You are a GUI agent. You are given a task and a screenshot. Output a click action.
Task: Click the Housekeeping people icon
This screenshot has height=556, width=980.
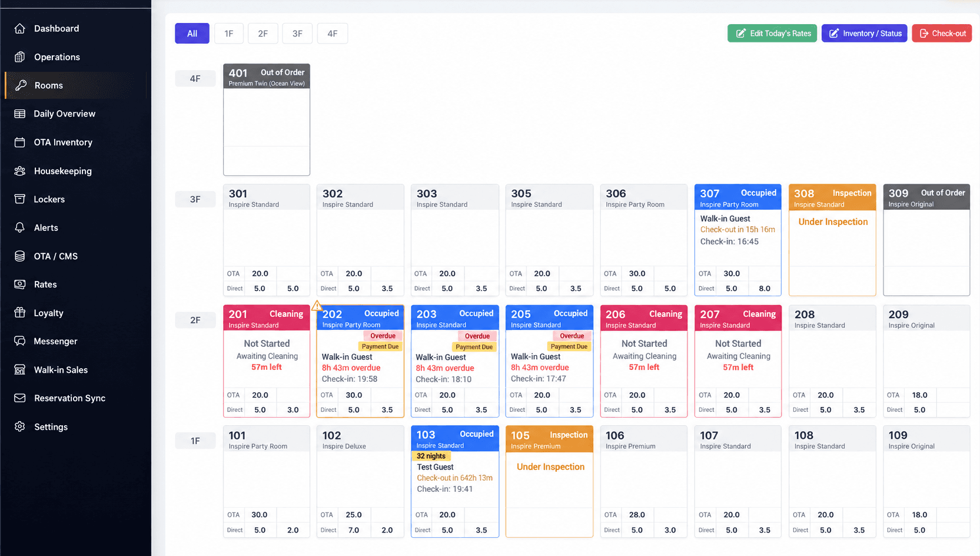(x=20, y=171)
